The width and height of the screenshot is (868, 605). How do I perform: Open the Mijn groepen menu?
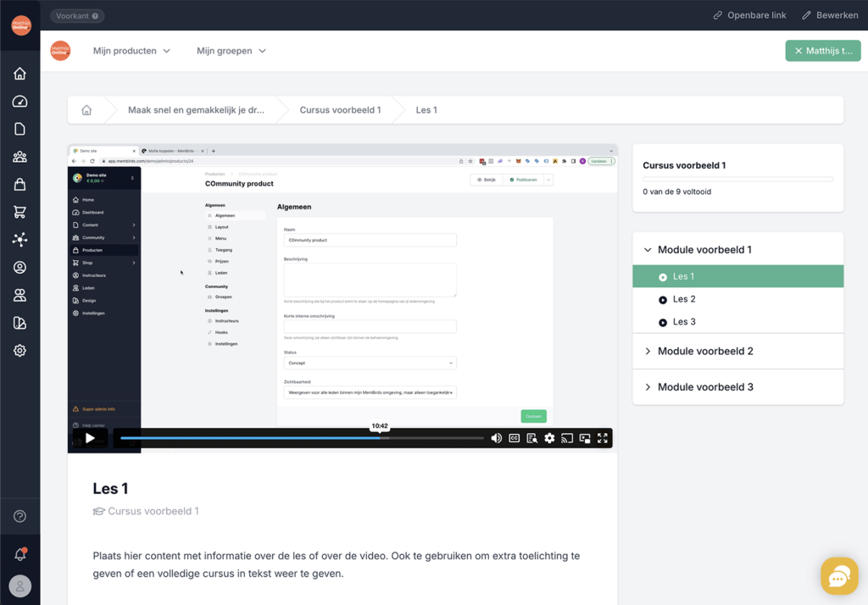[x=231, y=51]
